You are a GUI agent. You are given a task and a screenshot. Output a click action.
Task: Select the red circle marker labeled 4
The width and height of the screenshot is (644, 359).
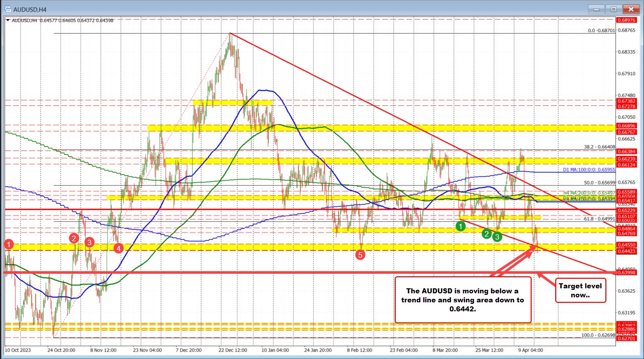[118, 248]
